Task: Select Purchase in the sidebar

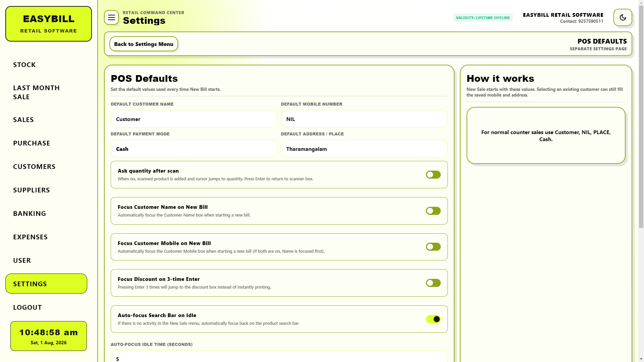Action: click(46, 143)
